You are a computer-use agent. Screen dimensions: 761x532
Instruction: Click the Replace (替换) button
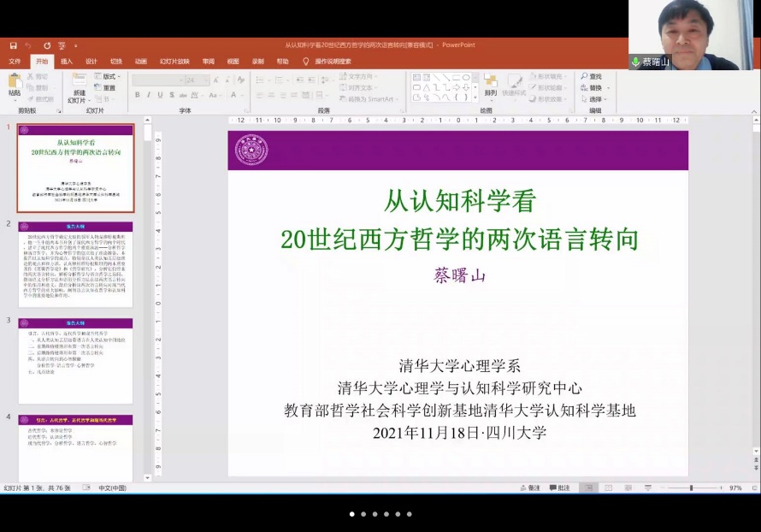(x=594, y=88)
